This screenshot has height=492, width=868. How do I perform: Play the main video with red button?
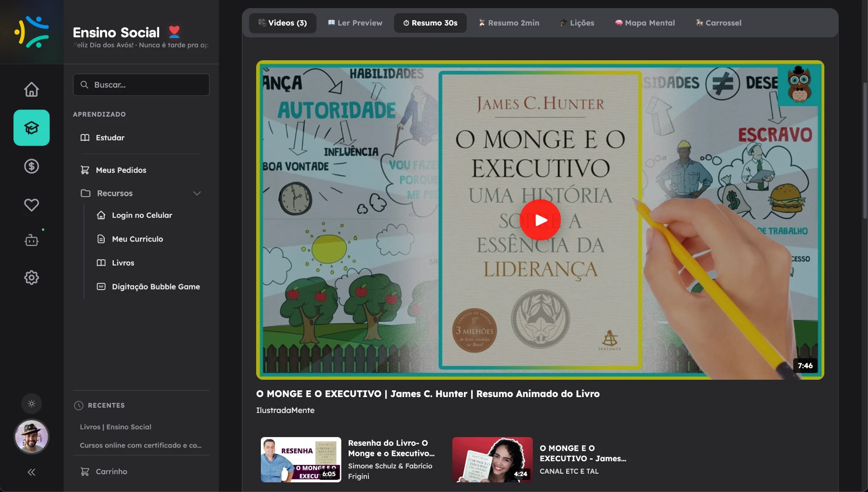coord(540,220)
